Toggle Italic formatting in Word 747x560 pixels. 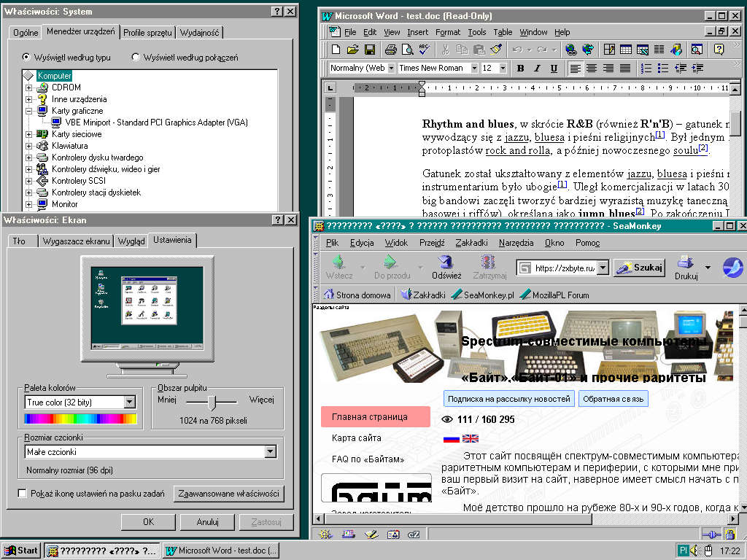tap(538, 68)
